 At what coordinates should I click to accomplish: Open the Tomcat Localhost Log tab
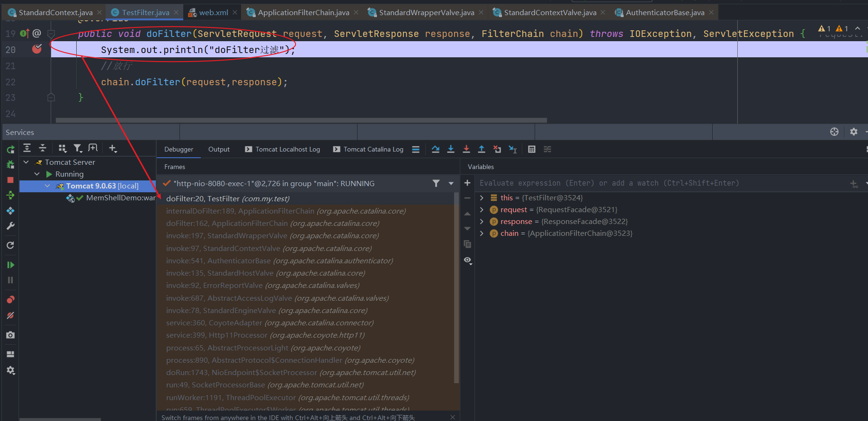(282, 149)
